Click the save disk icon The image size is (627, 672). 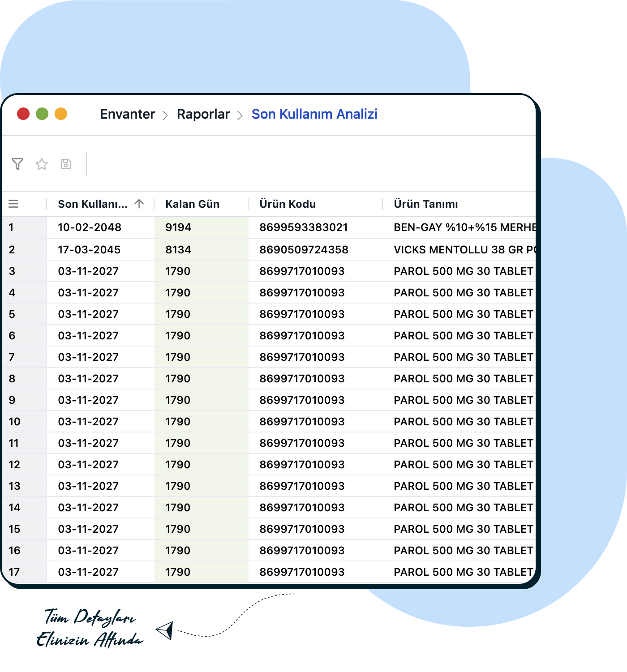click(66, 164)
